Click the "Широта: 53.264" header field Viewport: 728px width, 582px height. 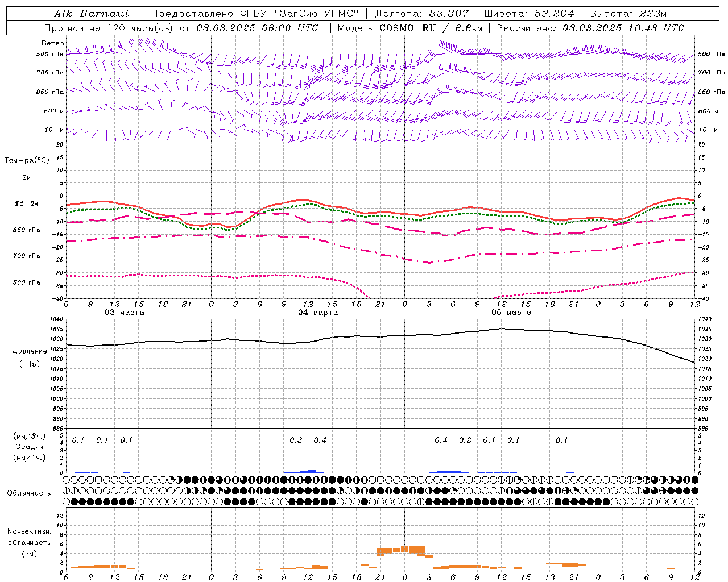pyautogui.click(x=529, y=14)
